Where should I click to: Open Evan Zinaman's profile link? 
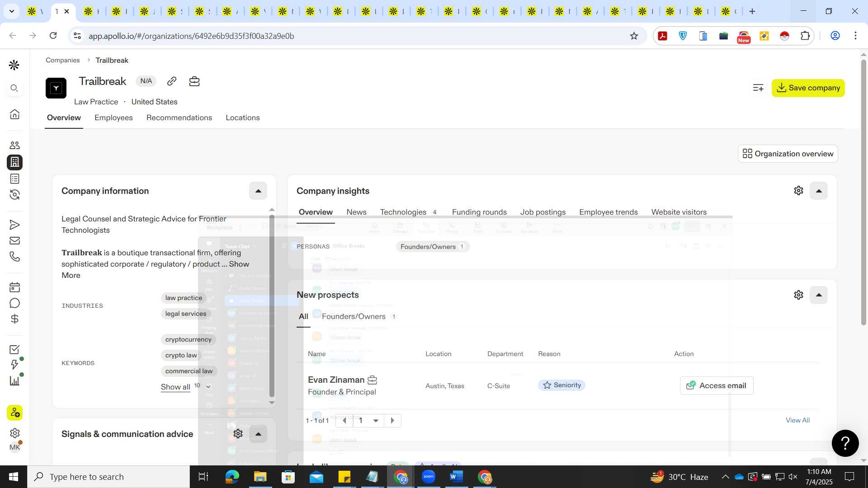coord(336,380)
